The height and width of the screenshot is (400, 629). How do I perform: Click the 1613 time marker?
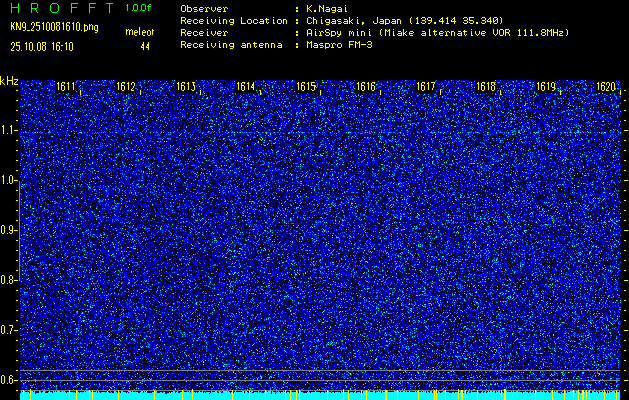[x=185, y=87]
